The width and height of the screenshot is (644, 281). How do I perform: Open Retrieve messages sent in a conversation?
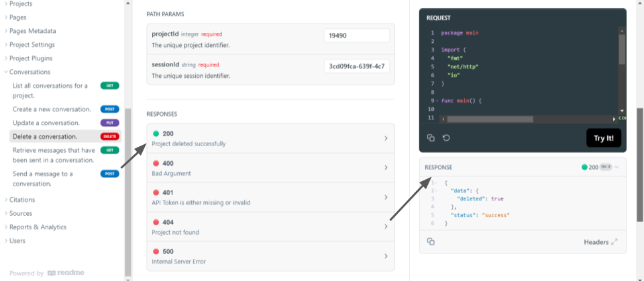pyautogui.click(x=54, y=156)
